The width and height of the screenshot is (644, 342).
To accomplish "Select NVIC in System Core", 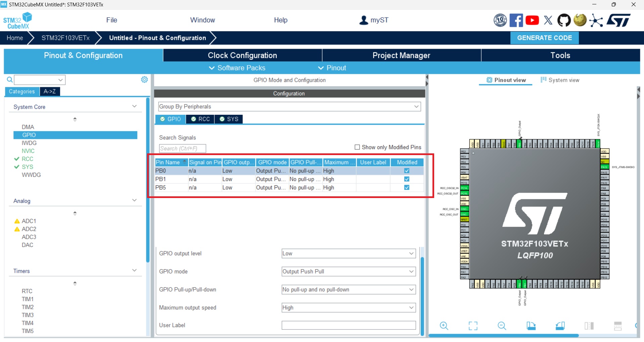I will pos(28,151).
